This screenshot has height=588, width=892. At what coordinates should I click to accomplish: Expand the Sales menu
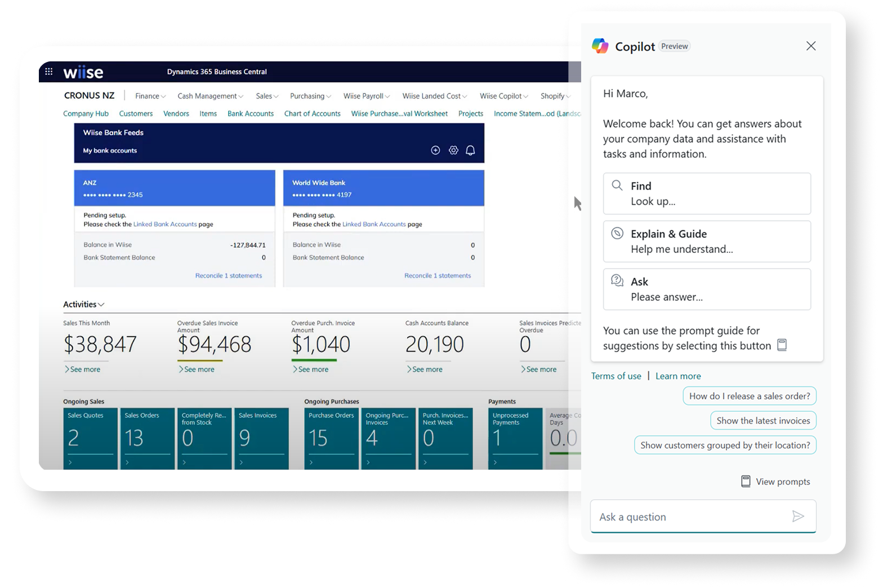(267, 96)
